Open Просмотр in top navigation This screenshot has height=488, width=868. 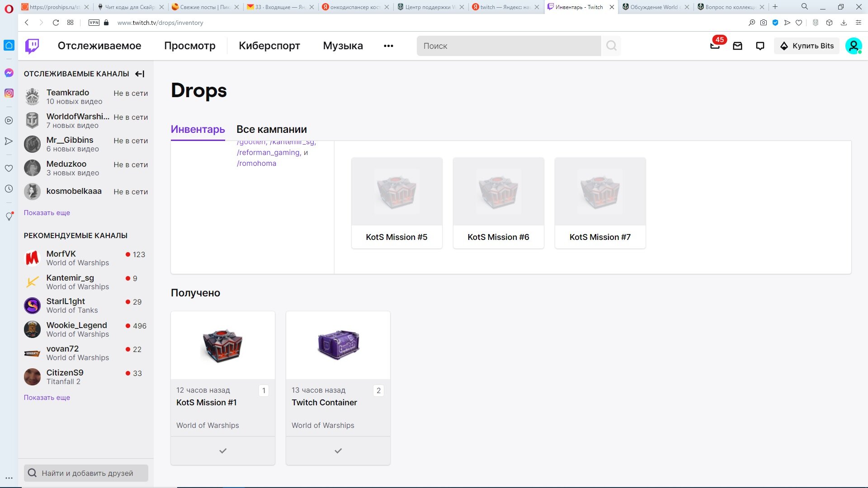pyautogui.click(x=190, y=46)
